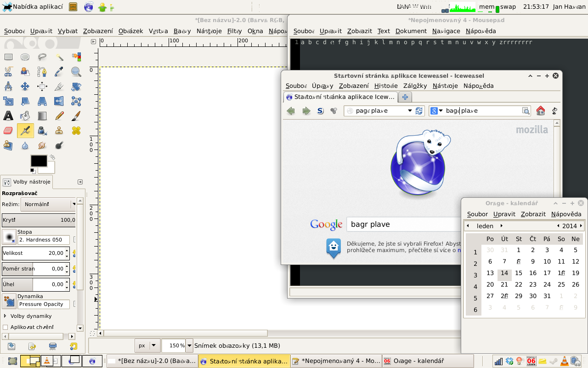
Task: Click the brush preview thumbnail under Stopa
Action: pos(9,236)
